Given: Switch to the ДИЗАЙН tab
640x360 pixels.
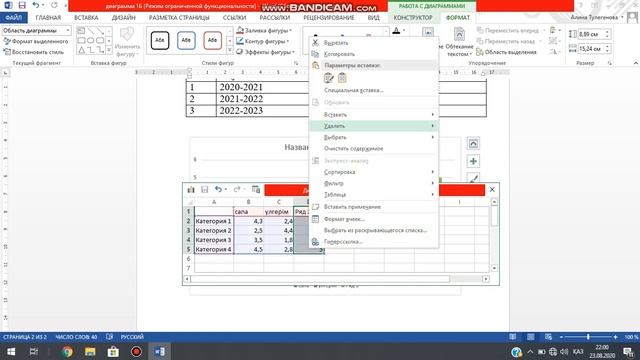Looking at the screenshot, I should coord(123,18).
